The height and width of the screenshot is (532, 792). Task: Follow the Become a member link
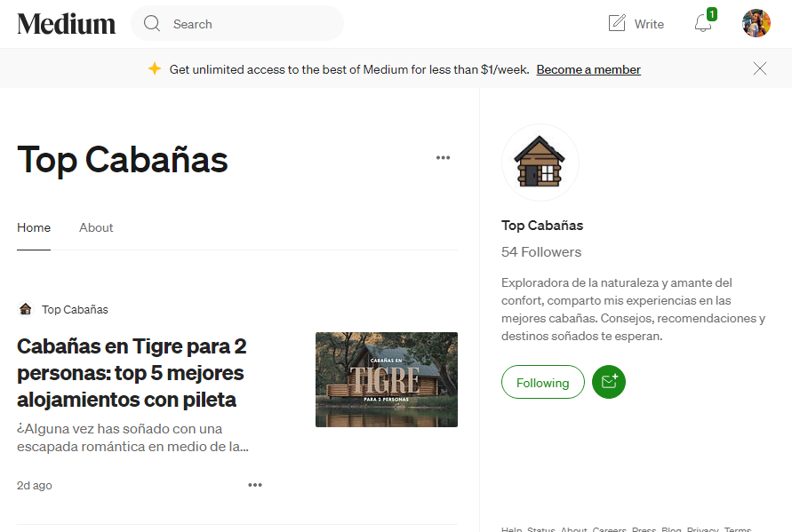tap(588, 69)
